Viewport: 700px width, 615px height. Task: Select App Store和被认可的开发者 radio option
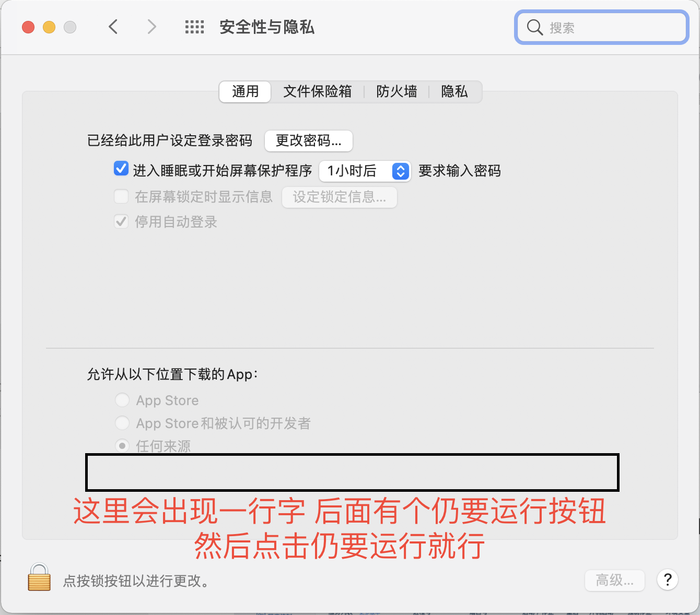coord(122,423)
